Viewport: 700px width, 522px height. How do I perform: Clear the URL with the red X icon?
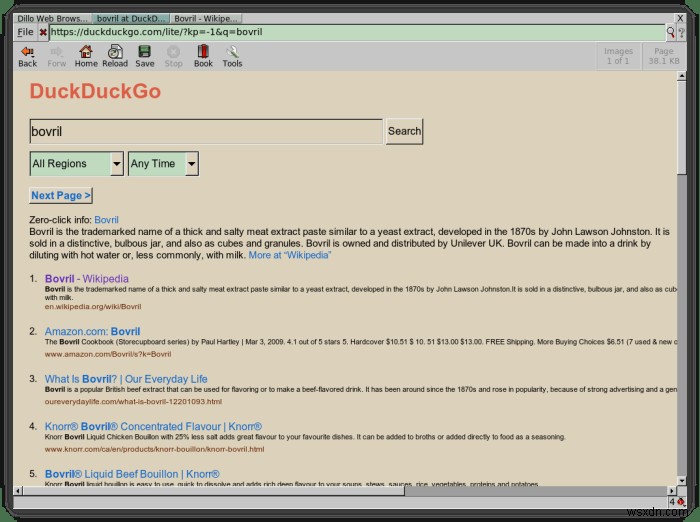click(x=43, y=32)
